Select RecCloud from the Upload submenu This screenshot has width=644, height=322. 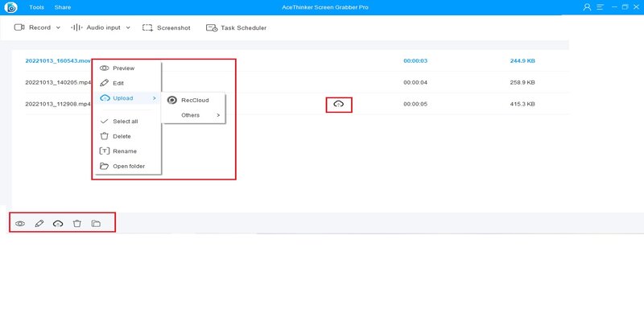[194, 100]
